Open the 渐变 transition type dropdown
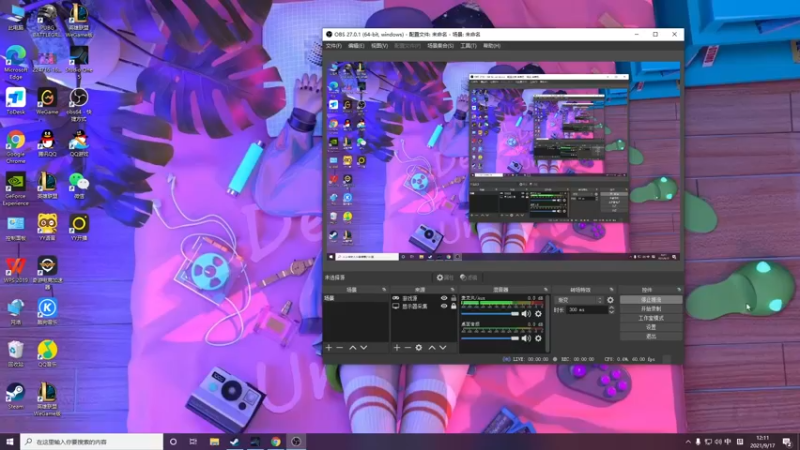 click(x=579, y=300)
